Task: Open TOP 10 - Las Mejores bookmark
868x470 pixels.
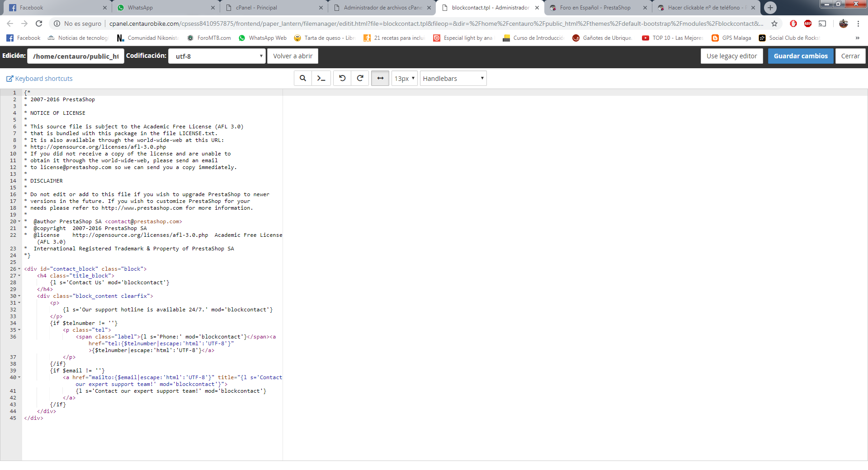Action: [673, 38]
